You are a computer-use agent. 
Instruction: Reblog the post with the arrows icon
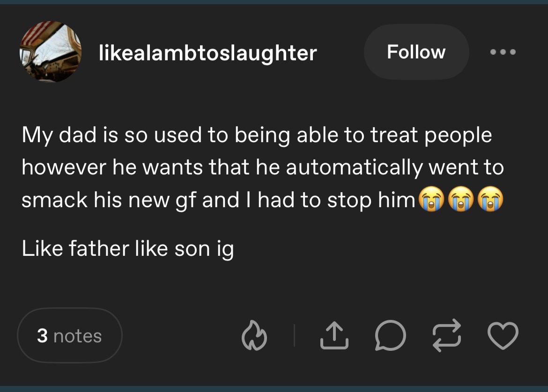447,335
